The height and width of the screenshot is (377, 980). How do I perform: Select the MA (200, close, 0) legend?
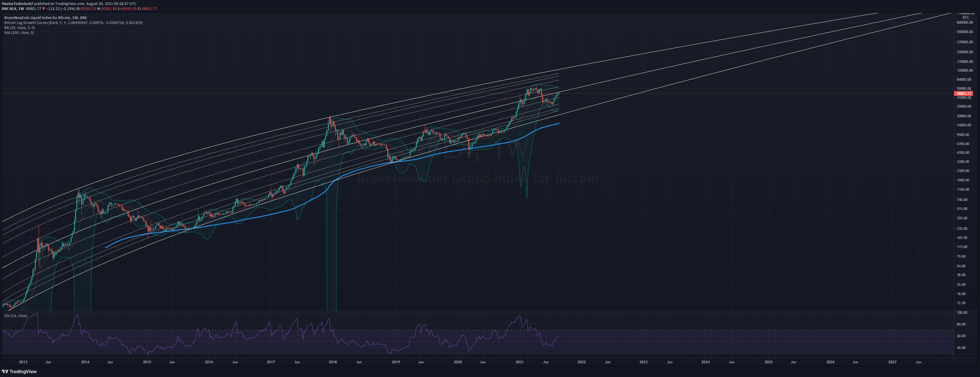[x=19, y=33]
